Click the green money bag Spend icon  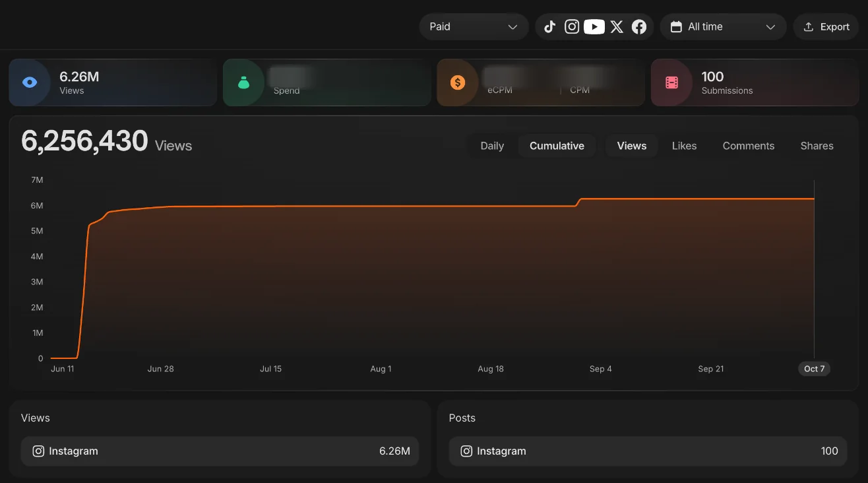[243, 82]
